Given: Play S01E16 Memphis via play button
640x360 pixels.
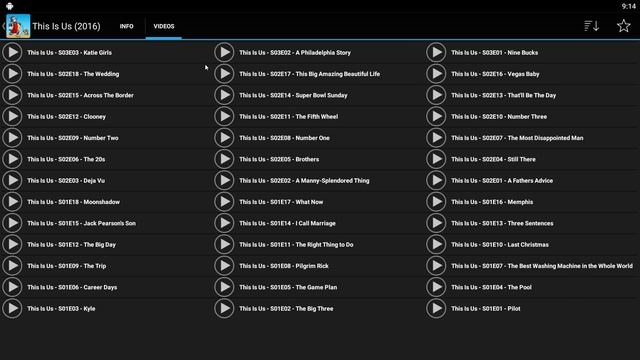Looking at the screenshot, I should (436, 202).
